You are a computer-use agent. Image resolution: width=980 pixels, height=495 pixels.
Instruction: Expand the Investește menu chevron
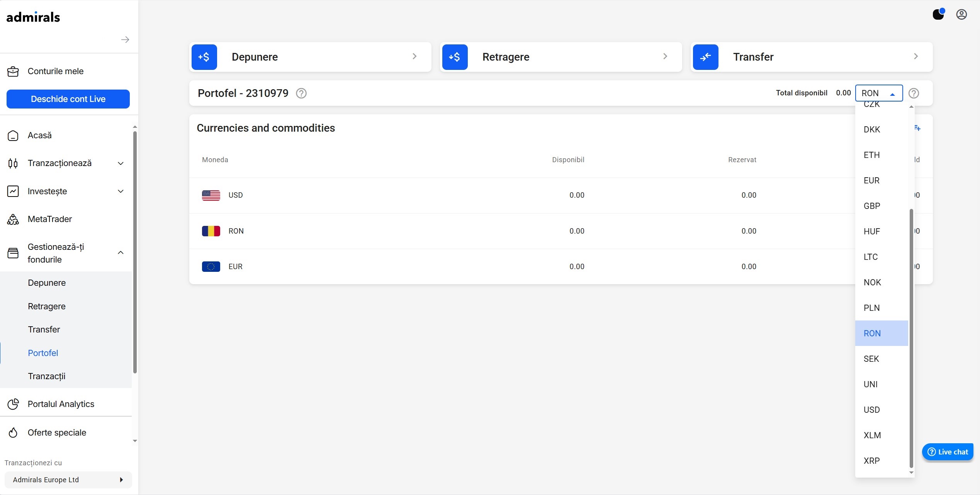point(121,192)
